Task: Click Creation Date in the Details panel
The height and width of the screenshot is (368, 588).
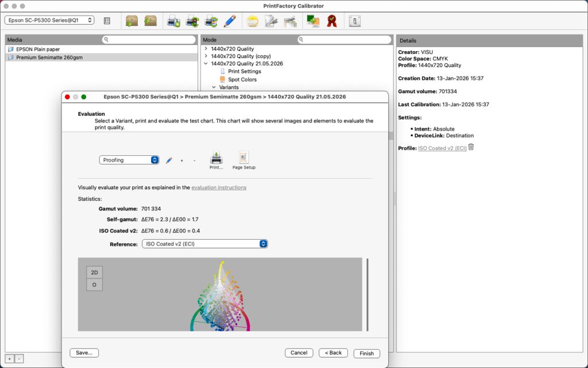Action: [x=440, y=78]
